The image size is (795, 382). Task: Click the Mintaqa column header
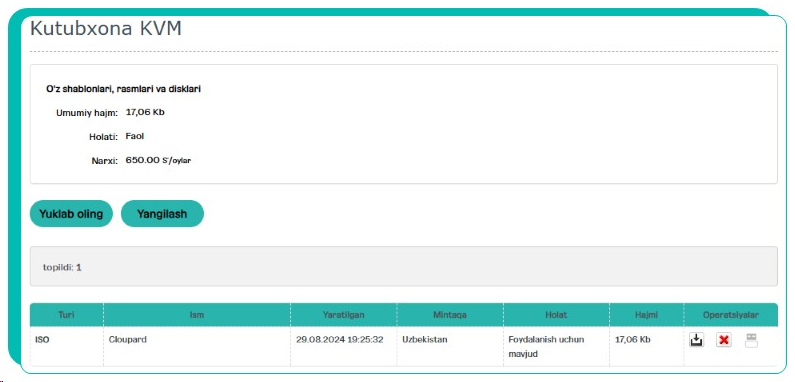[x=450, y=315]
